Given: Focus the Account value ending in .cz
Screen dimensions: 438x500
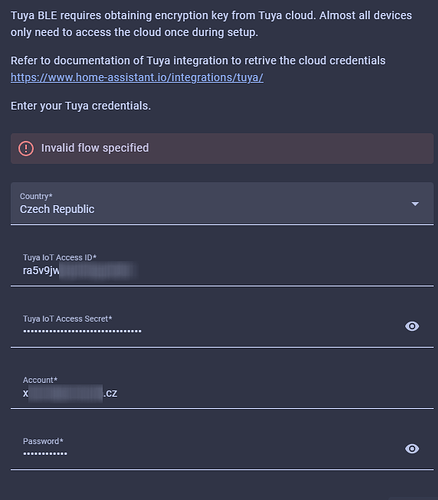Looking at the screenshot, I should 70,393.
